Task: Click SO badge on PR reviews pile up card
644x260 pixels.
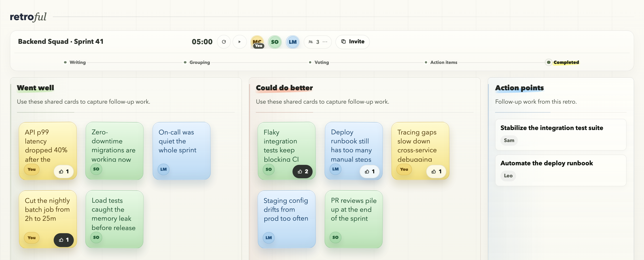Action: point(335,237)
